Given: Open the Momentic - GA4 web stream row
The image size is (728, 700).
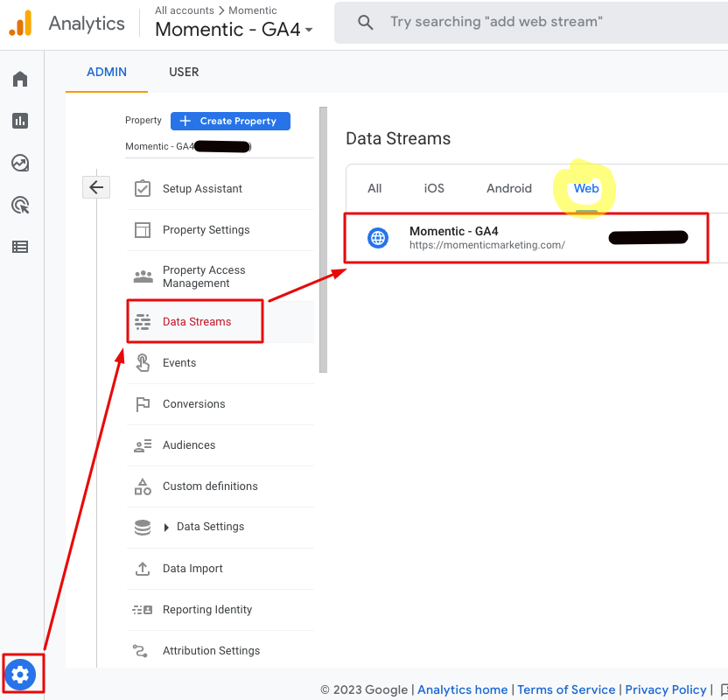Looking at the screenshot, I should [x=527, y=238].
